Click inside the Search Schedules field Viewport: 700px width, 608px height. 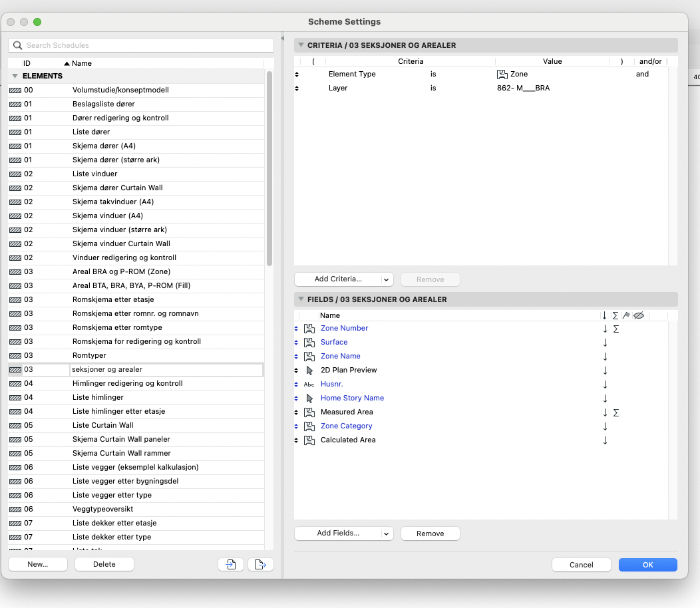point(146,45)
